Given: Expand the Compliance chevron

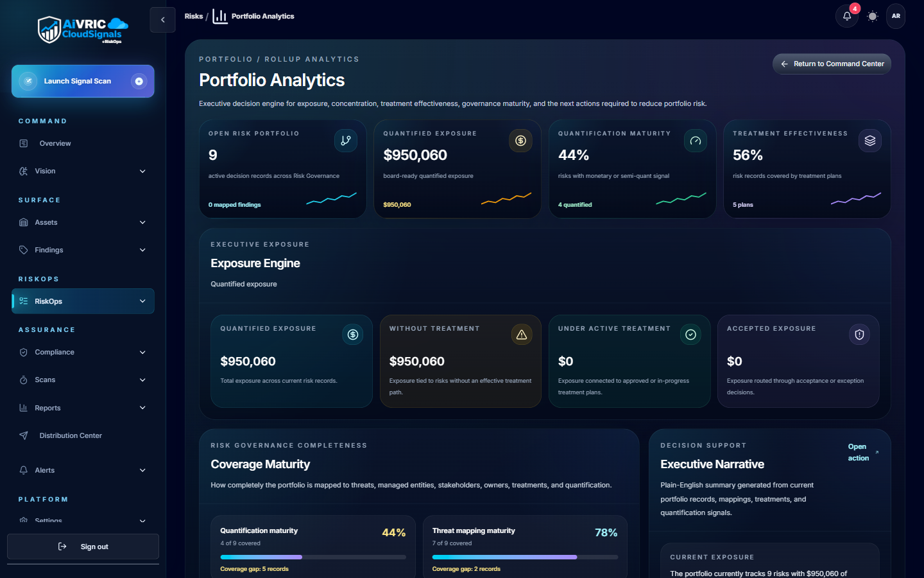Looking at the screenshot, I should tap(142, 352).
